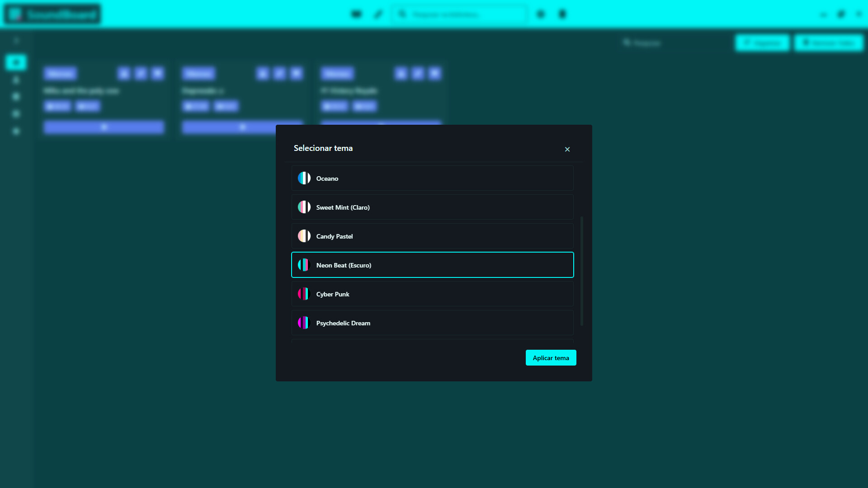The image size is (868, 488).
Task: Select the Oceano theme option
Action: click(432, 178)
